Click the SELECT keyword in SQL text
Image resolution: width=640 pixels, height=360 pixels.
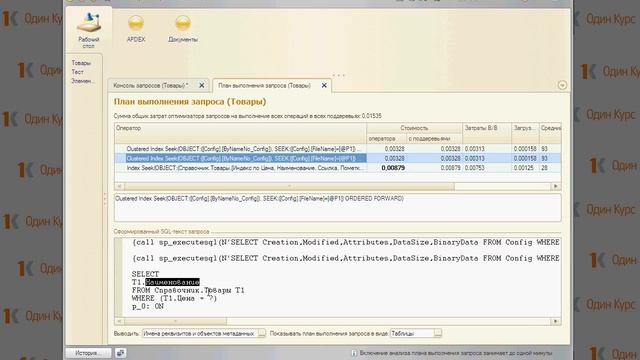click(x=145, y=274)
